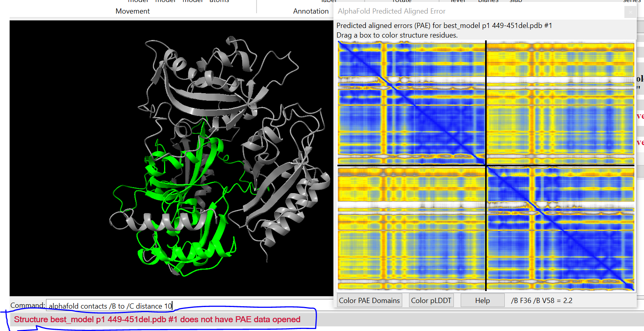The image size is (644, 331).
Task: Click the bottom-right quadrant of PAE heatmap
Action: [560, 228]
